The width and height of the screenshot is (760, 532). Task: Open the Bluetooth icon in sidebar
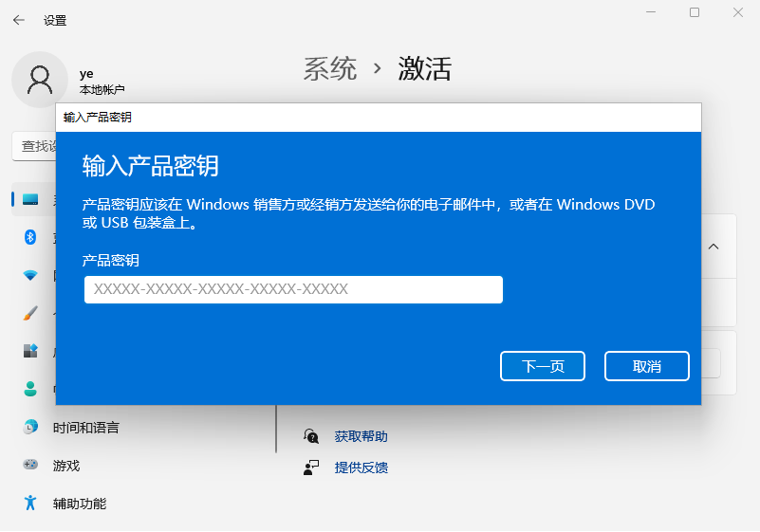30,237
